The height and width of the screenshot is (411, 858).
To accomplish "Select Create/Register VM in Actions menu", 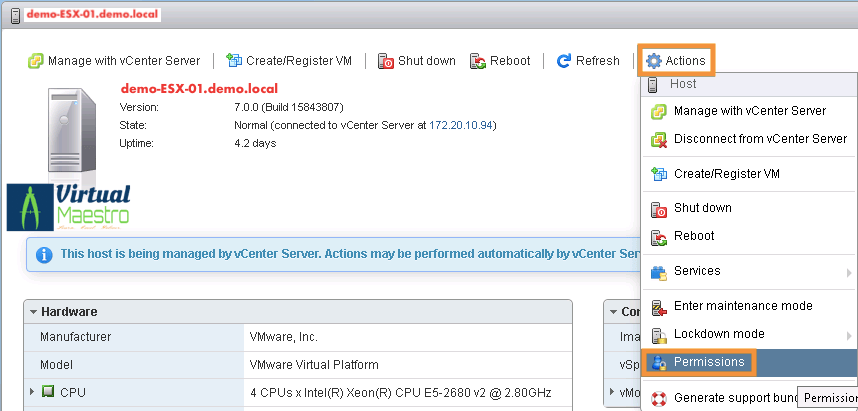I will click(x=726, y=174).
